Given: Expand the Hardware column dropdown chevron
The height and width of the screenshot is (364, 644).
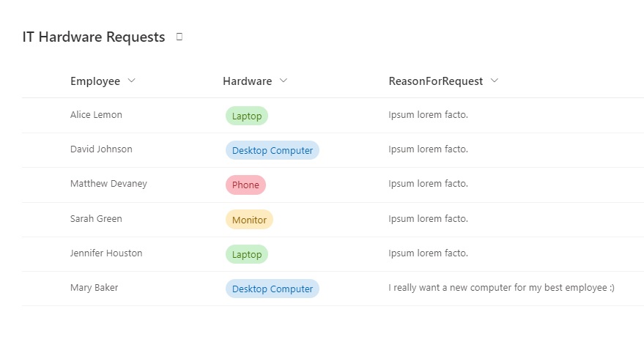Looking at the screenshot, I should 284,81.
